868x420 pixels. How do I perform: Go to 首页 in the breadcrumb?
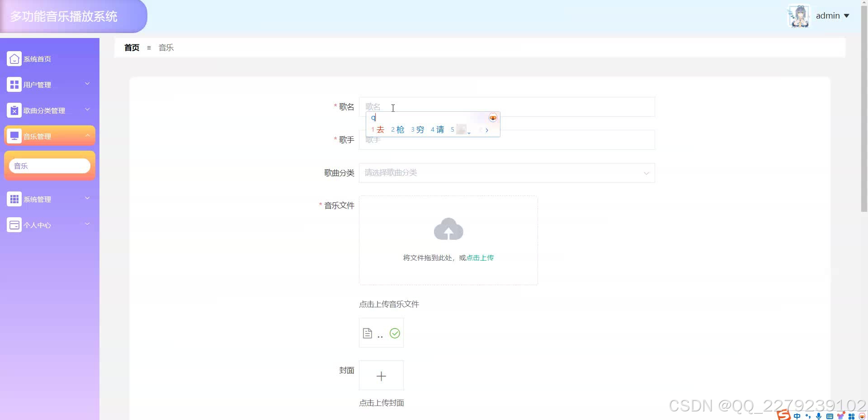click(x=132, y=48)
